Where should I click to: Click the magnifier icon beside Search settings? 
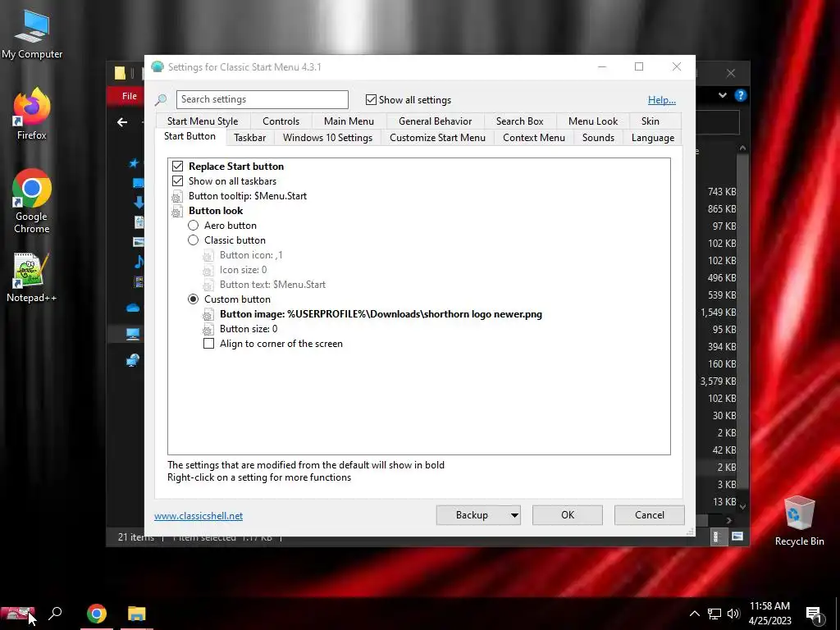click(161, 99)
